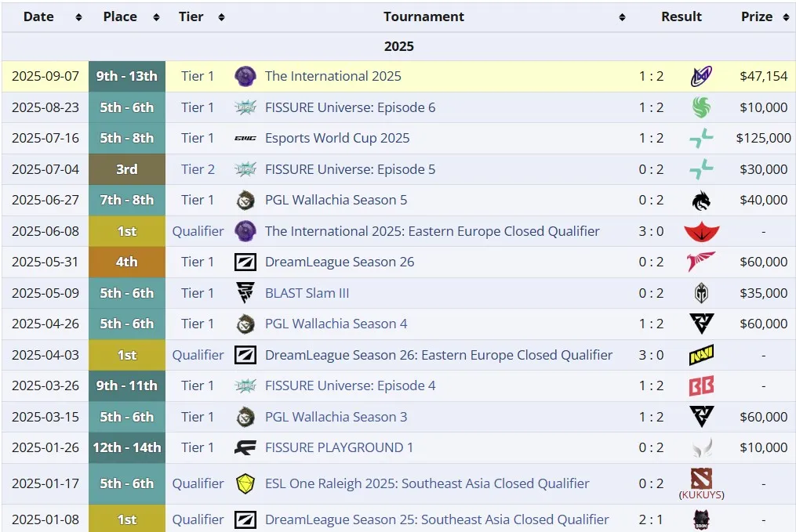Click the Result column header
796x532 pixels.
point(682,16)
